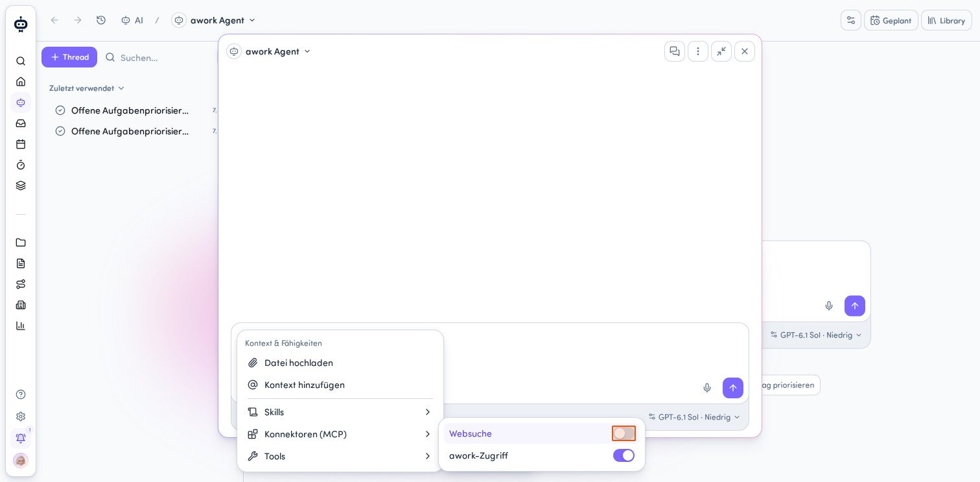Viewport: 980px width, 482px height.
Task: Click the stacked layers icon in the sidebar
Action: 21,186
